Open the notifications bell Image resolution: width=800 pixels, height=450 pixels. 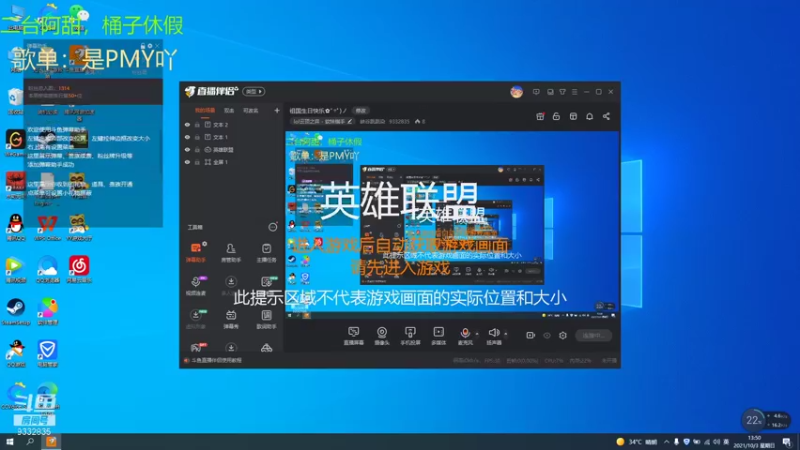[x=589, y=116]
